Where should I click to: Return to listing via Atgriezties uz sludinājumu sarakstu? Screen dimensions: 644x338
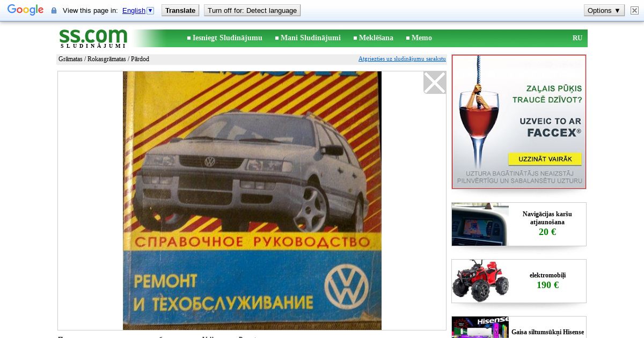tap(402, 59)
